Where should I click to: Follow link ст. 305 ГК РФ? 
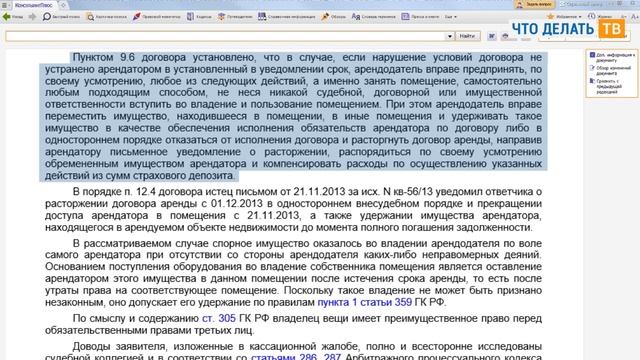[219, 318]
